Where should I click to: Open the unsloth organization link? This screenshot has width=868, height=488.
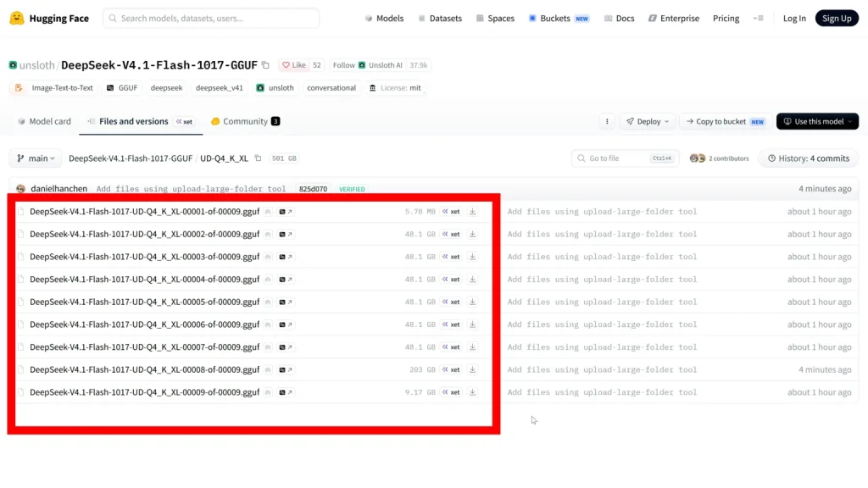click(36, 65)
